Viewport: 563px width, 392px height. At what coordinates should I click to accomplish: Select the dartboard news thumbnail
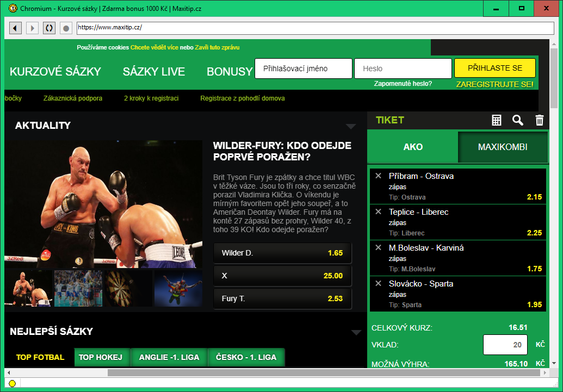point(128,289)
